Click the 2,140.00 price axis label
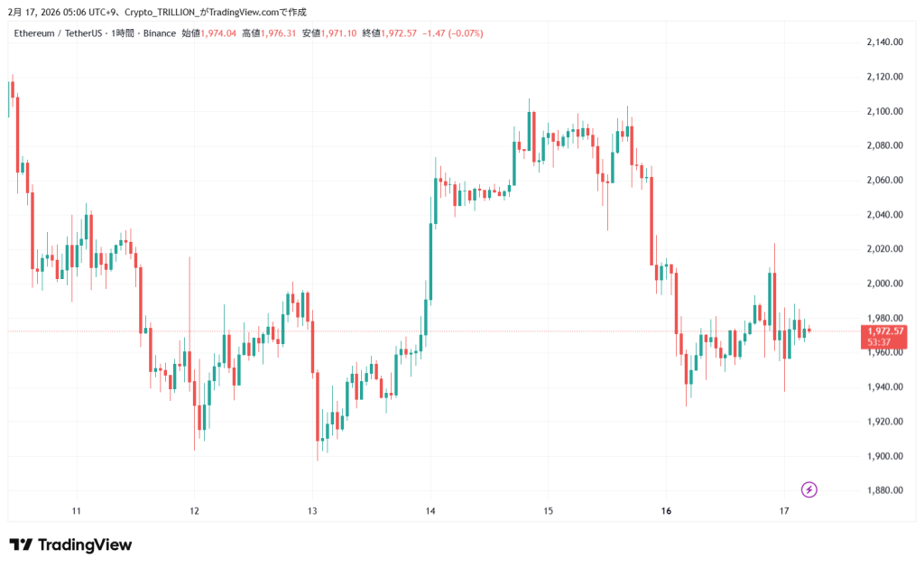The height and width of the screenshot is (568, 924). [x=884, y=42]
